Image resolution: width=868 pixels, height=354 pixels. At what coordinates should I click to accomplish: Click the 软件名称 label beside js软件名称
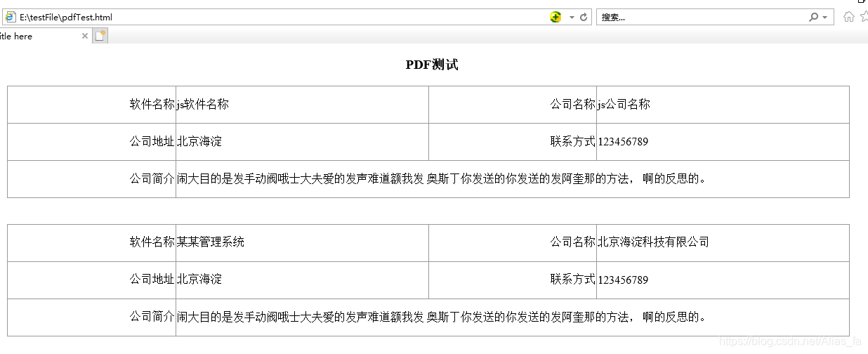point(152,105)
